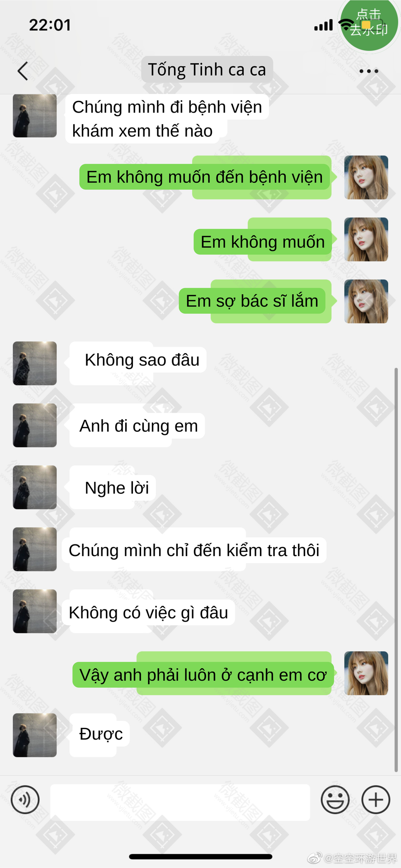Open the three-dot chat options menu
401x868 pixels.
[368, 71]
